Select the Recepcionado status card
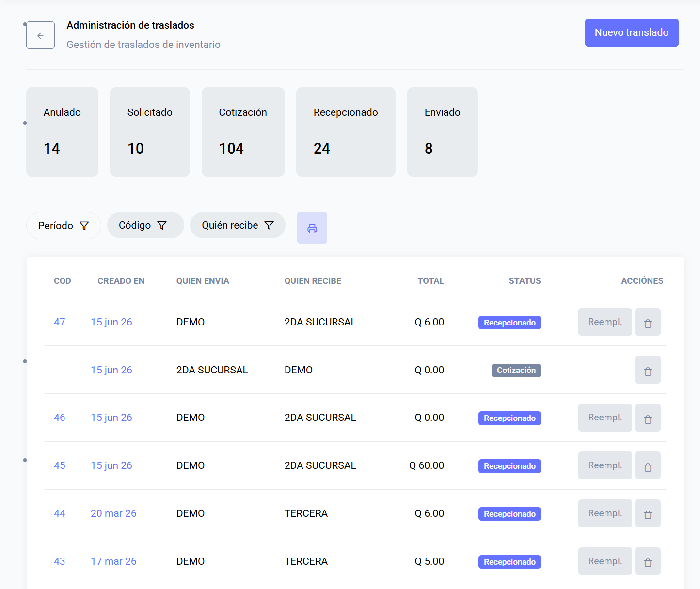The height and width of the screenshot is (589, 700). point(346,132)
